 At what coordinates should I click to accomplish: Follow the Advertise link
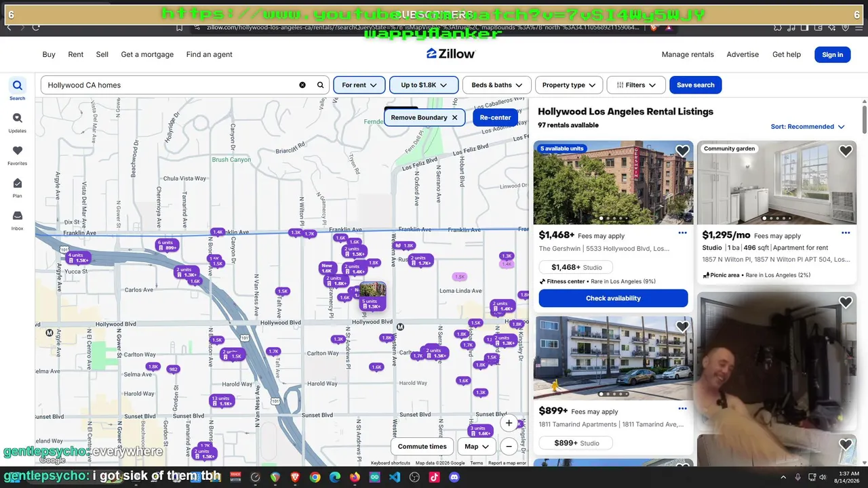[x=743, y=54]
